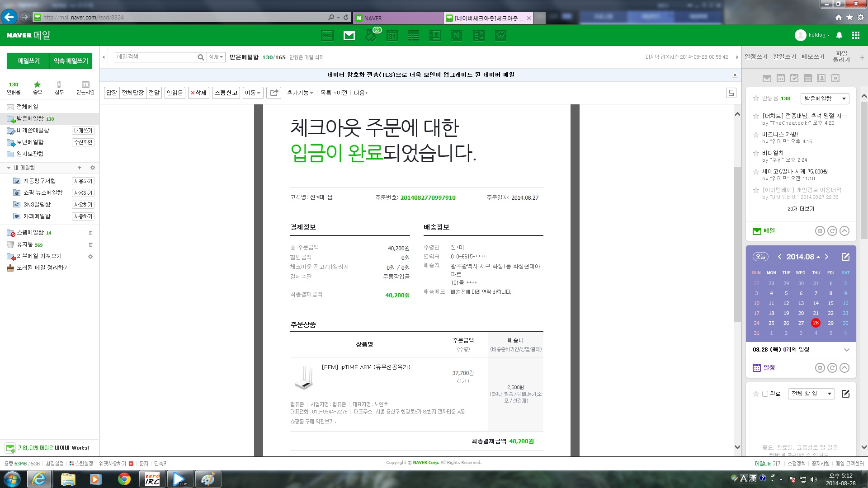Click the open-in-new-window icon in the mail toolbar
Viewport: 868px width, 488px height.
[274, 93]
